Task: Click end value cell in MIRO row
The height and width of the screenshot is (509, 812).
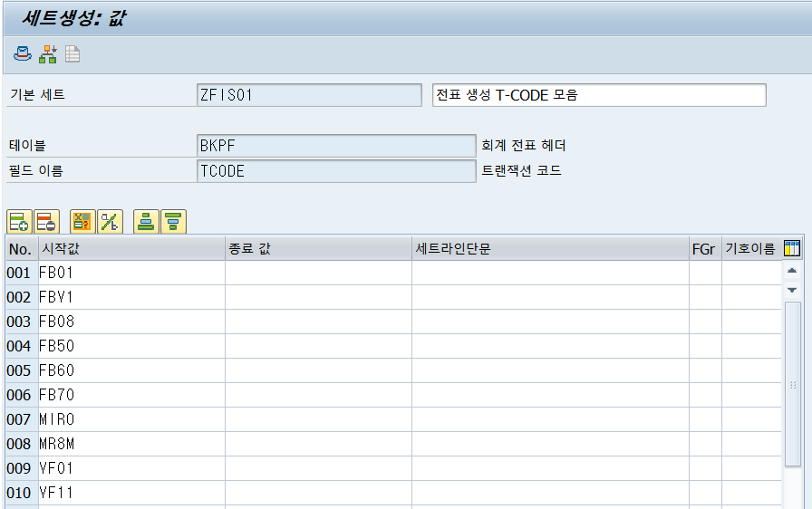Action: [318, 419]
